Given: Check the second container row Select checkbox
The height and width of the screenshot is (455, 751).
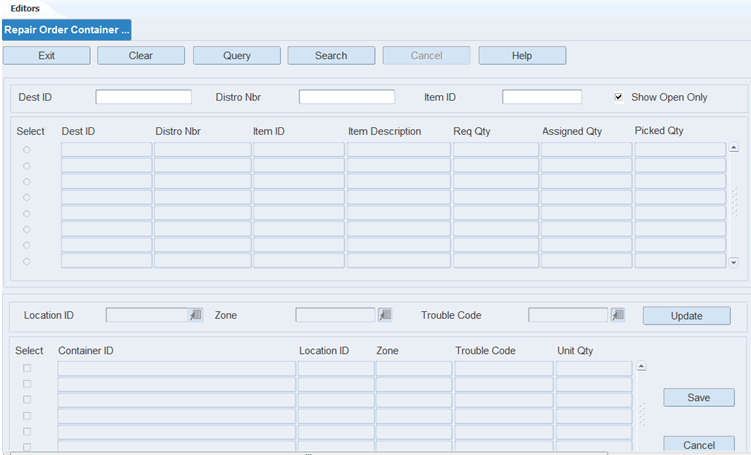Looking at the screenshot, I should [27, 384].
